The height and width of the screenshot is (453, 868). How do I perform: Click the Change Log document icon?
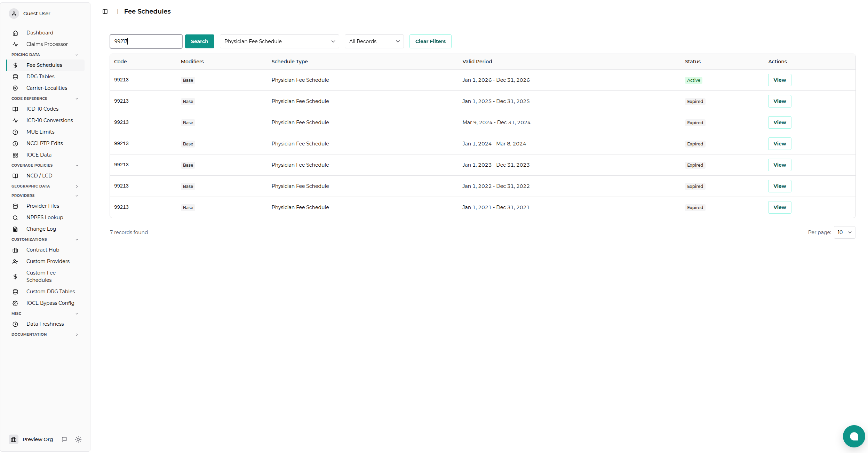(x=15, y=229)
